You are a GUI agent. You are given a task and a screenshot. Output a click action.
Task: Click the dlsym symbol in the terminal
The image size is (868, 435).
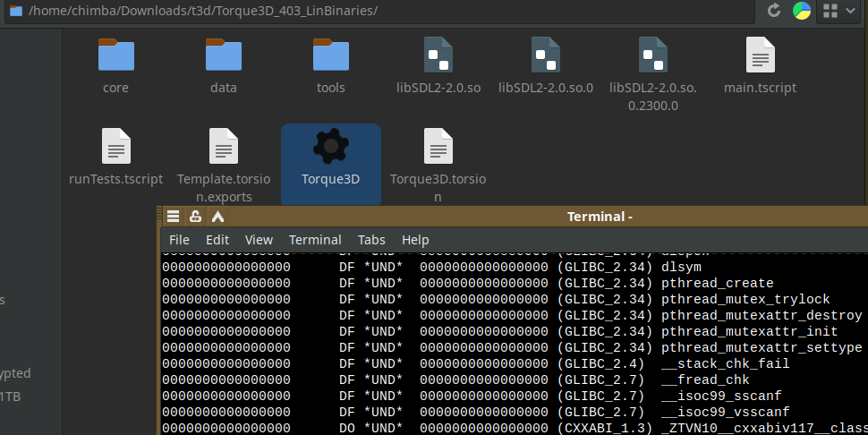[682, 268]
